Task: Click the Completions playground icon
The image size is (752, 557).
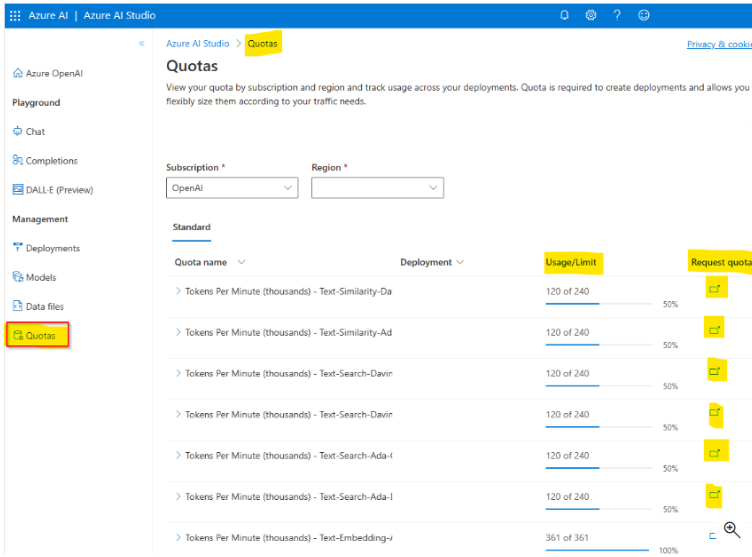Action: click(x=18, y=160)
